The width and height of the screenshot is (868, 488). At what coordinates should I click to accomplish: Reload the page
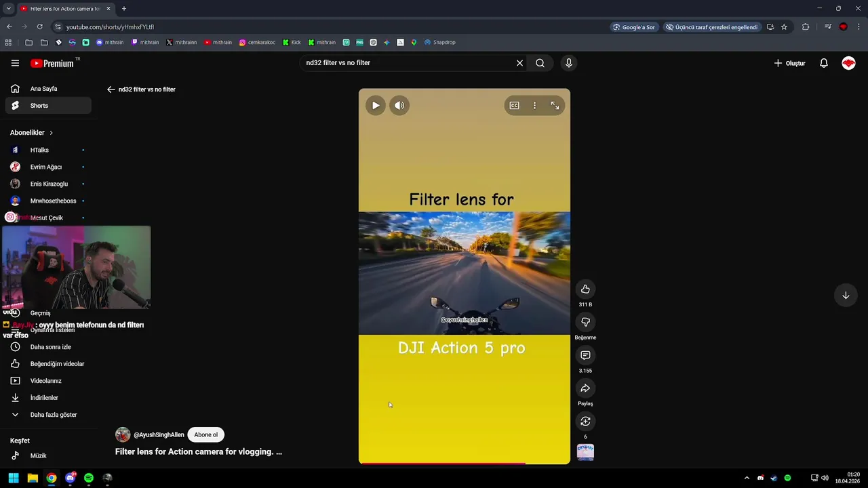click(39, 27)
